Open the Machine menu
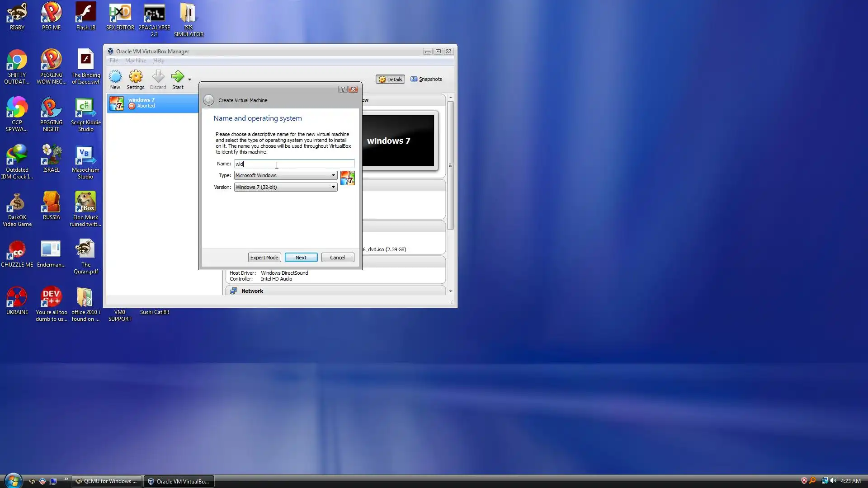Screen dimensions: 868x488 [x=135, y=61]
